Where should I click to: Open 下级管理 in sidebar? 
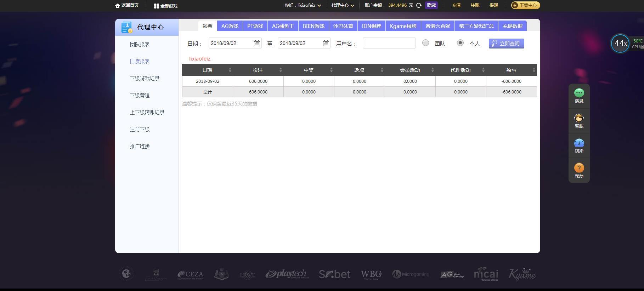[x=140, y=95]
